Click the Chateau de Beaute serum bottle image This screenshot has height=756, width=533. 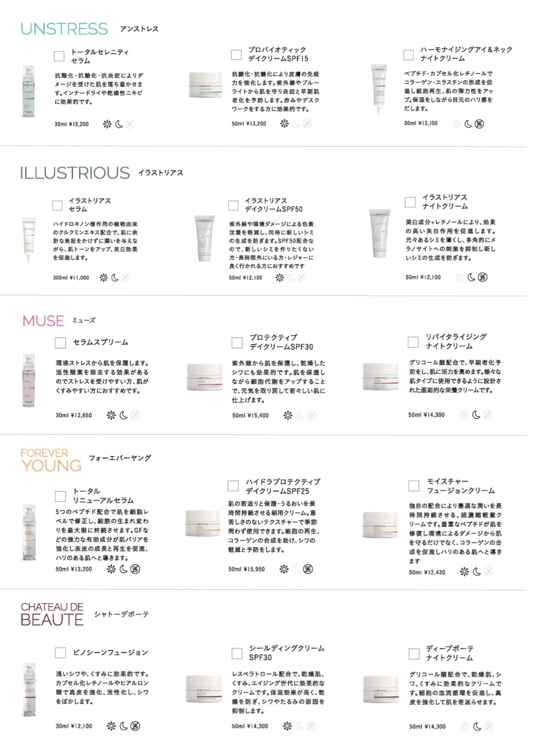29,689
